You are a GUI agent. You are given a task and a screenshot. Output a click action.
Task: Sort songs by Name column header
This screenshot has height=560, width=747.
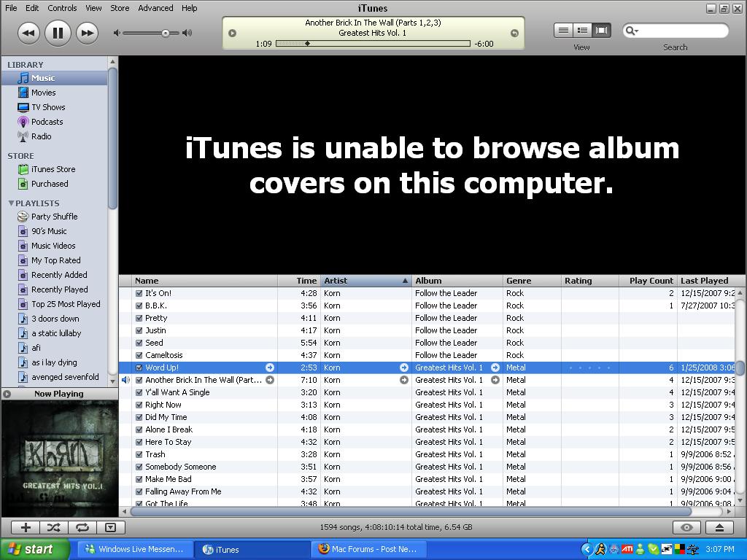tap(204, 281)
